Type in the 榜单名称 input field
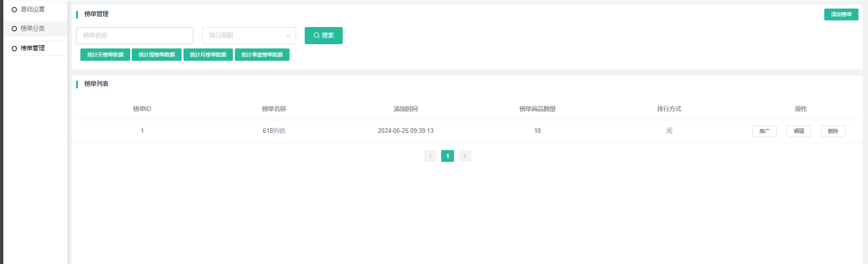Screen dimensions: 868x264 pos(135,36)
